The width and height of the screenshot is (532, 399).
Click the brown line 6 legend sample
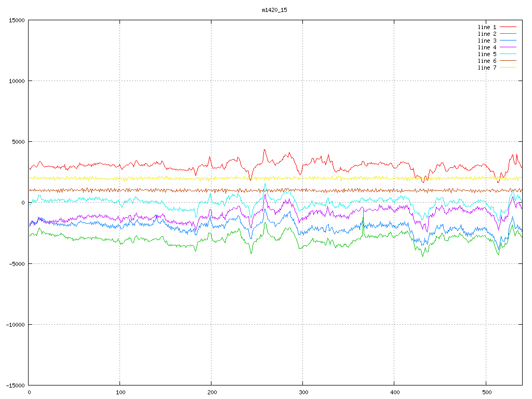pyautogui.click(x=508, y=61)
